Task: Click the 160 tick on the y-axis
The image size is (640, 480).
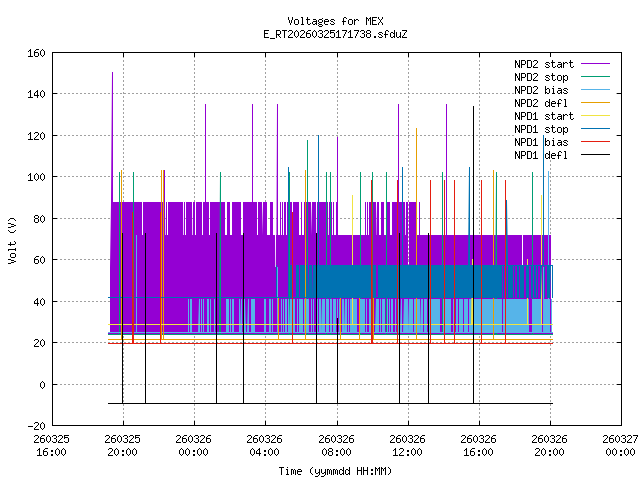Action: tap(34, 52)
